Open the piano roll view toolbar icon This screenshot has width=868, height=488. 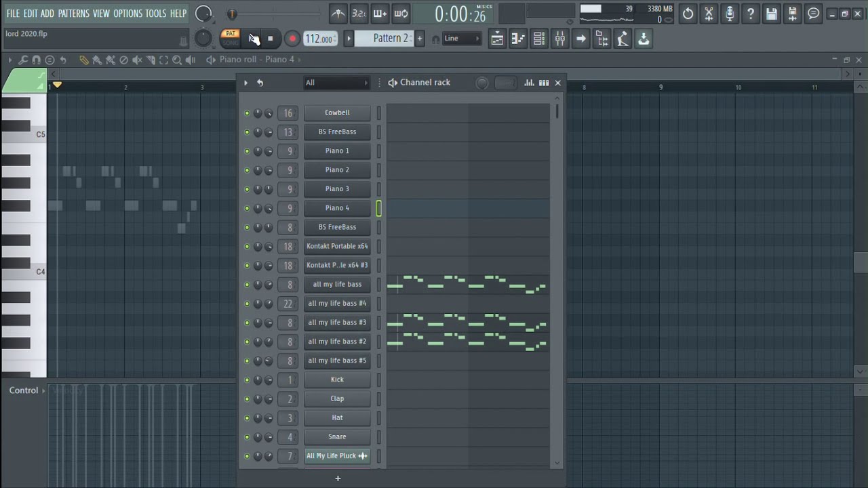pyautogui.click(x=518, y=39)
